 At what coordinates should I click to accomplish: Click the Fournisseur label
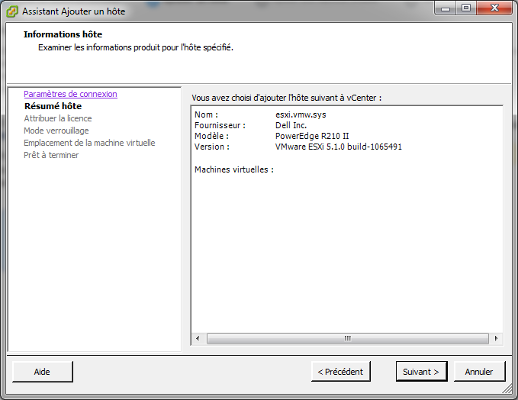(220, 125)
